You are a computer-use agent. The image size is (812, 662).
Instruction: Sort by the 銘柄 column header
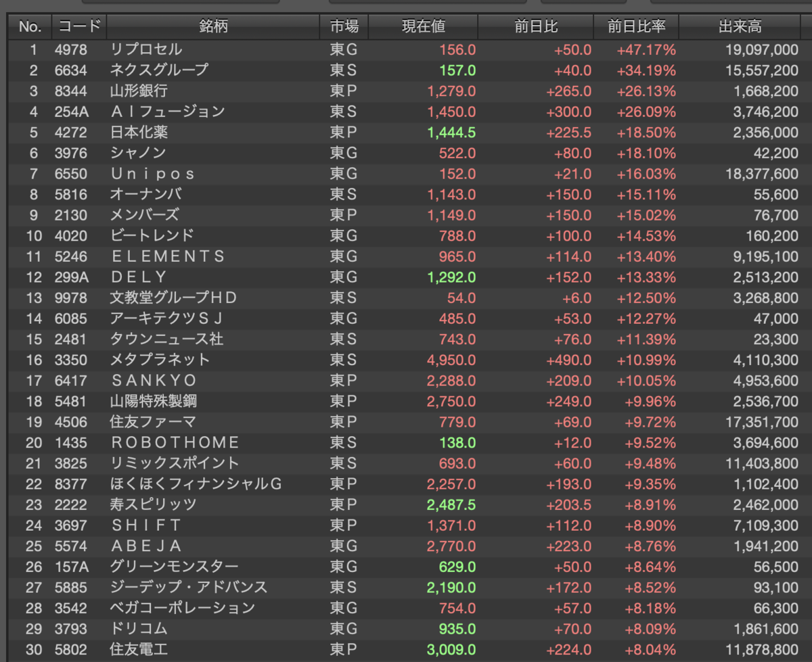[213, 27]
